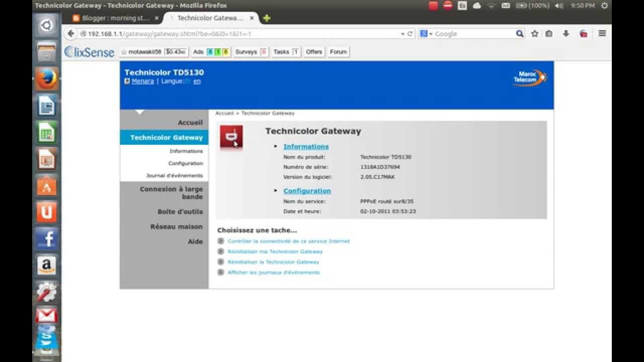644x362 pixels.
Task: Click the ClixSense Ads button
Action: [211, 52]
